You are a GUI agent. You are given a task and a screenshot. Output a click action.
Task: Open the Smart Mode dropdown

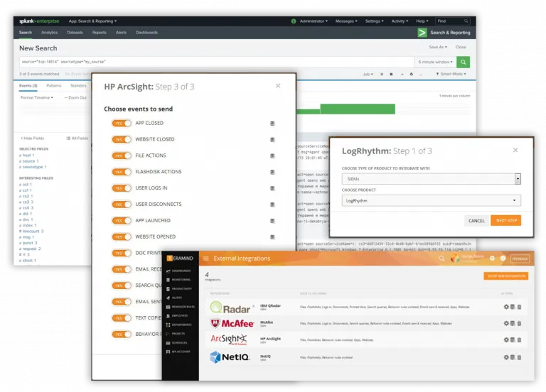click(x=451, y=74)
